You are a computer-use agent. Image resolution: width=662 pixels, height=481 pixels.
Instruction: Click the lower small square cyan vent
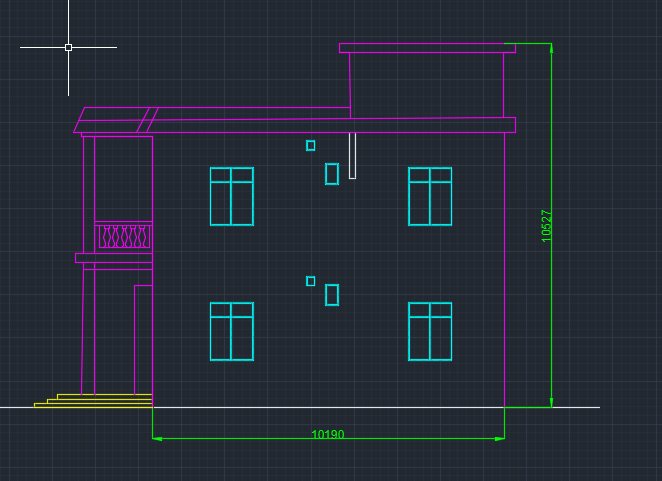(310, 281)
